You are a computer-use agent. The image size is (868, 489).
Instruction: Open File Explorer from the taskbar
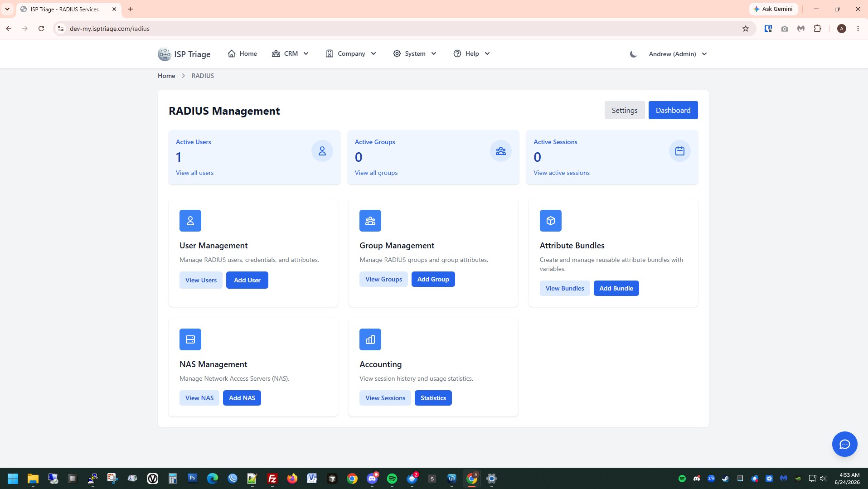tap(33, 479)
